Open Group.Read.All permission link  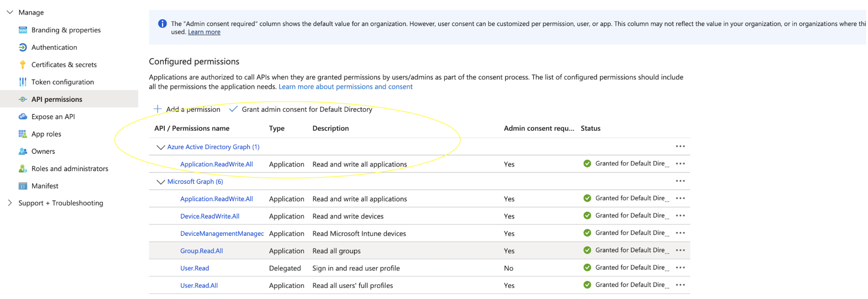201,251
